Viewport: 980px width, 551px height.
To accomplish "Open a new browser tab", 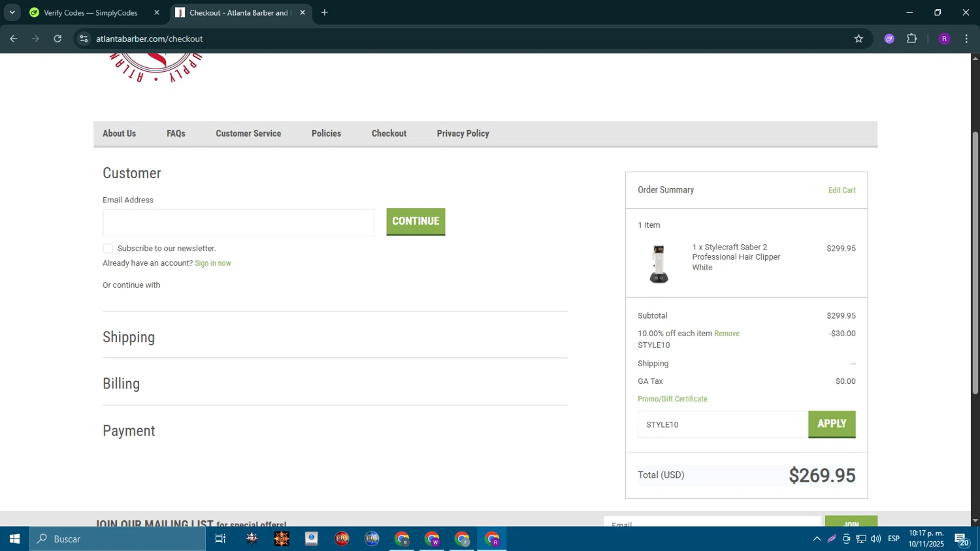I will click(x=325, y=12).
